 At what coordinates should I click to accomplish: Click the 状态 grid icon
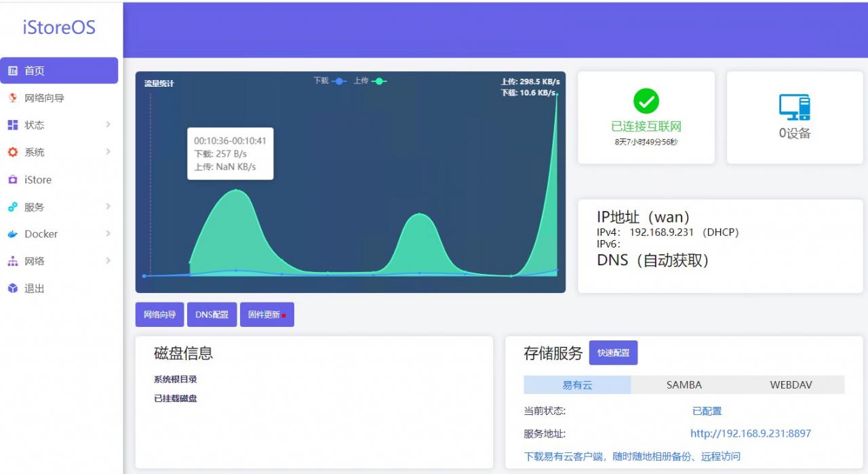pos(12,125)
